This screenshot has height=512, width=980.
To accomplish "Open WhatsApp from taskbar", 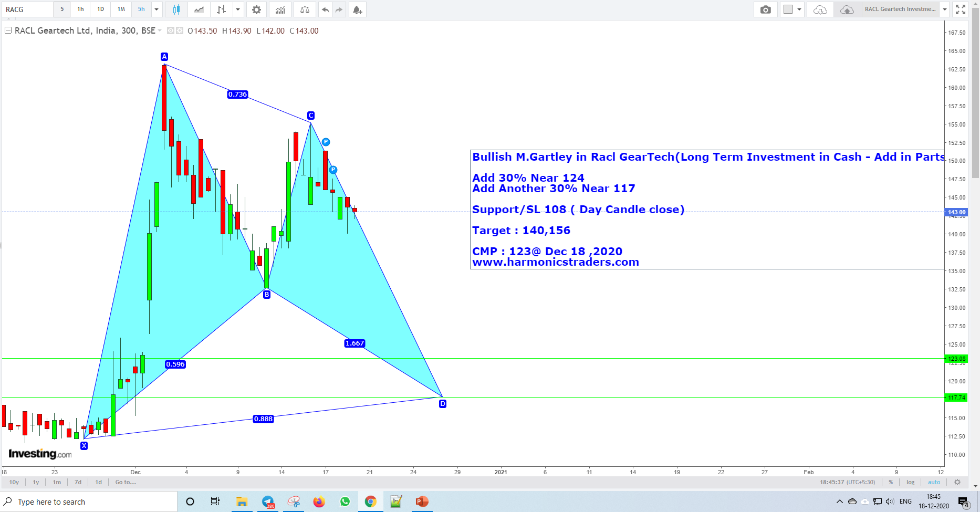I will click(x=345, y=501).
